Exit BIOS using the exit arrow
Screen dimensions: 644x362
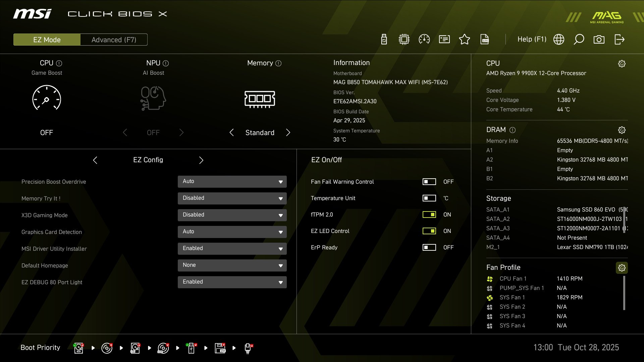point(619,39)
